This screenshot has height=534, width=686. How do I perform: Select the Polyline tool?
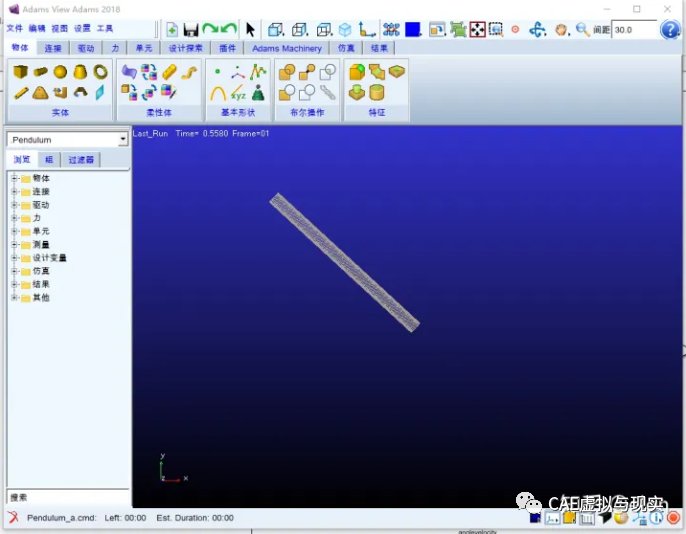pyautogui.click(x=258, y=72)
